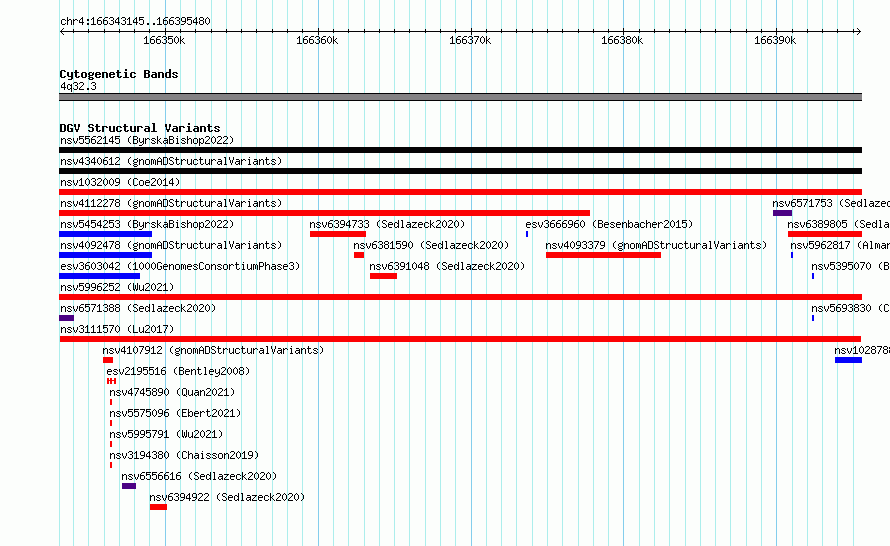Click the chr4:166343145..166395480 region label
The height and width of the screenshot is (546, 890).
point(135,21)
